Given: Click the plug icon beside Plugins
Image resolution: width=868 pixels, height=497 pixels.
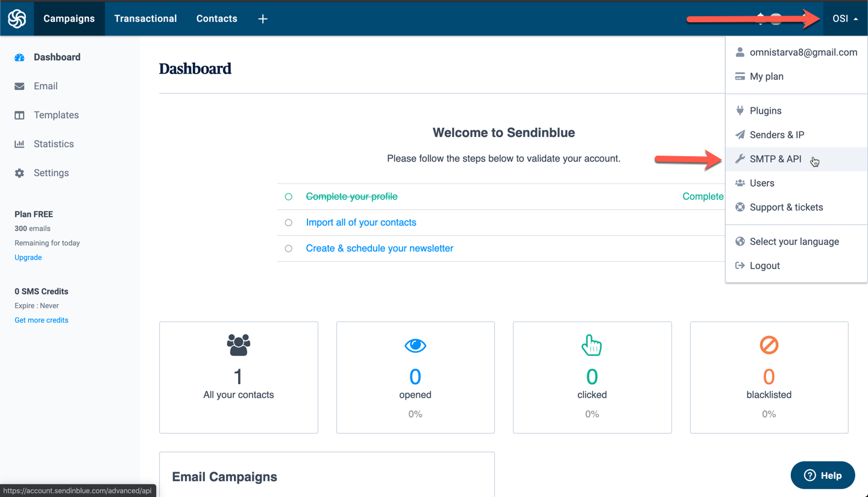Looking at the screenshot, I should point(740,110).
